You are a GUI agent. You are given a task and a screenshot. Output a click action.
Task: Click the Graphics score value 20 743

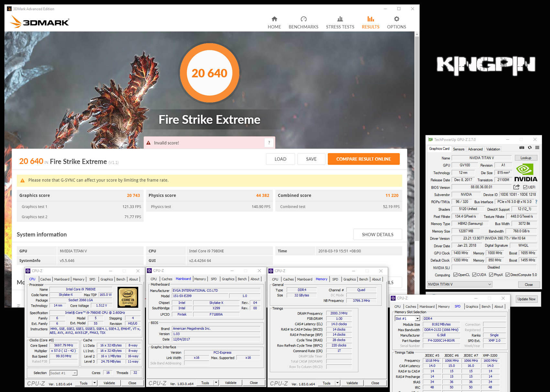click(x=133, y=195)
